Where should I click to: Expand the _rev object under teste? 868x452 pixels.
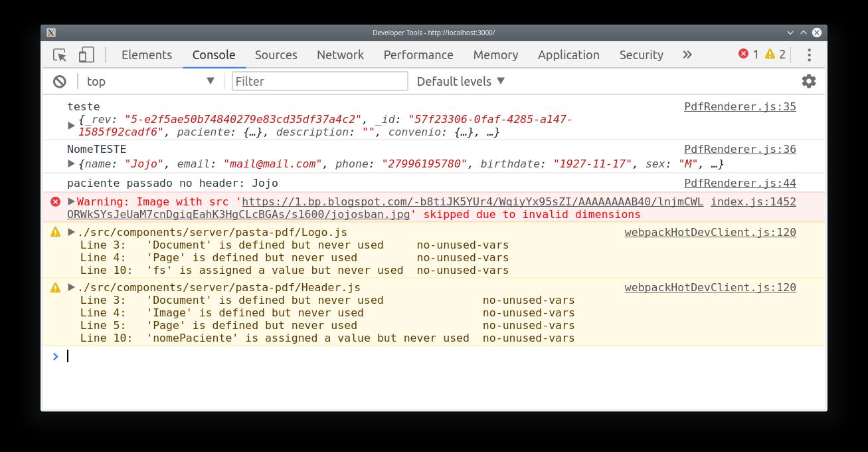[72, 125]
